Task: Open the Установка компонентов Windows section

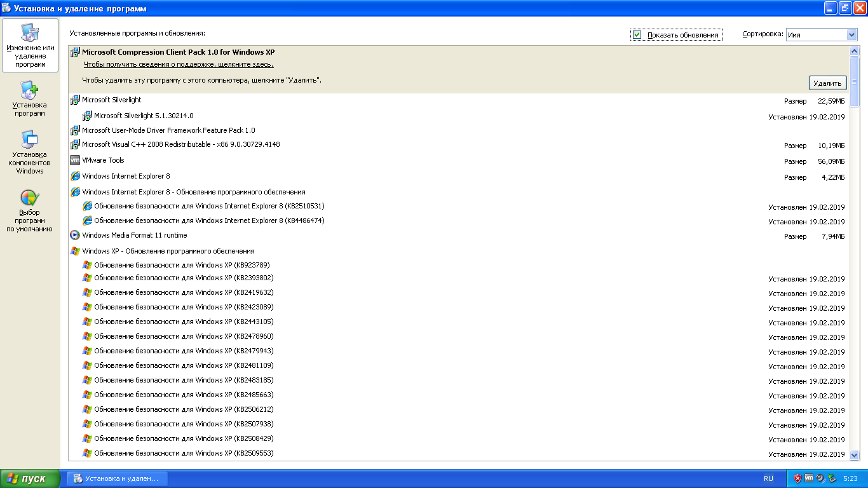Action: pos(31,152)
